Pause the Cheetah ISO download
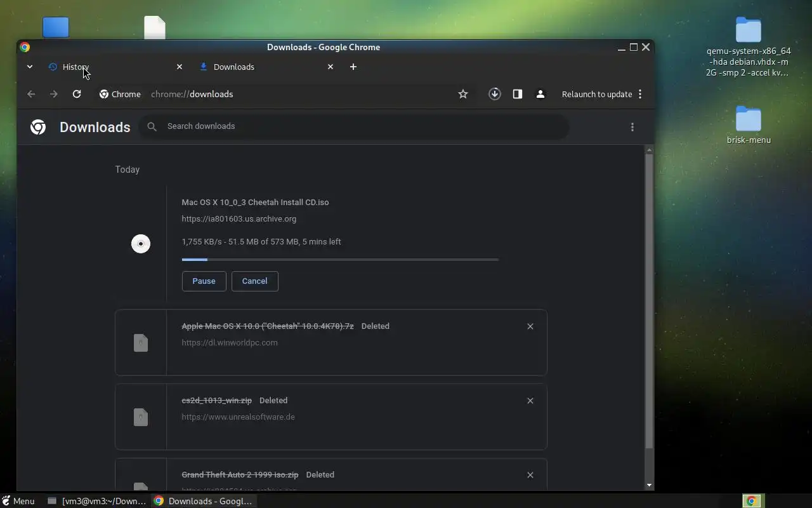812x508 pixels. (204, 281)
